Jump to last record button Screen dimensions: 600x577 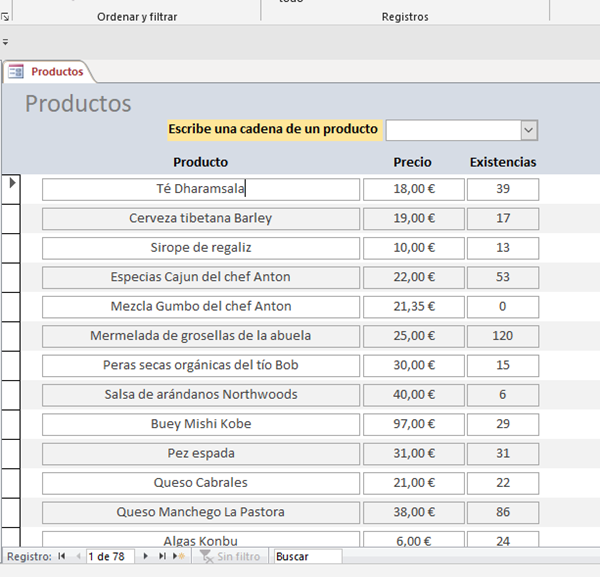pyautogui.click(x=162, y=556)
